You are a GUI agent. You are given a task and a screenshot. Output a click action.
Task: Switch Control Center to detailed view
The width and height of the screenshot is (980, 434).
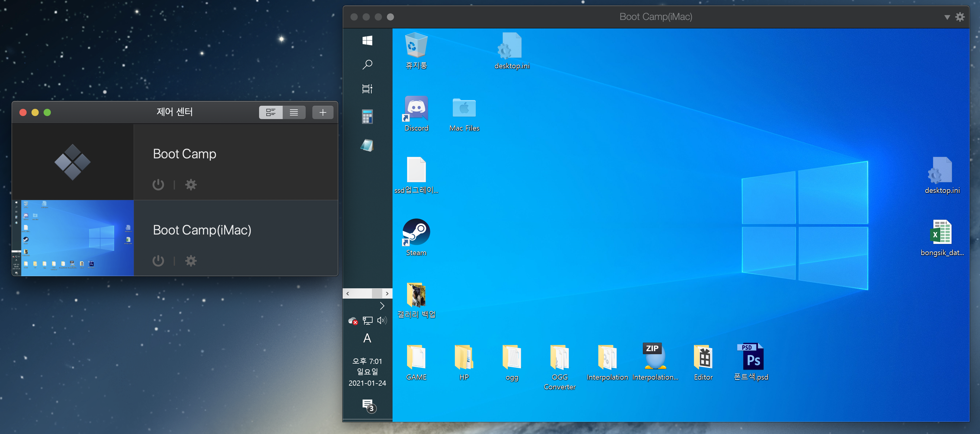(x=271, y=112)
